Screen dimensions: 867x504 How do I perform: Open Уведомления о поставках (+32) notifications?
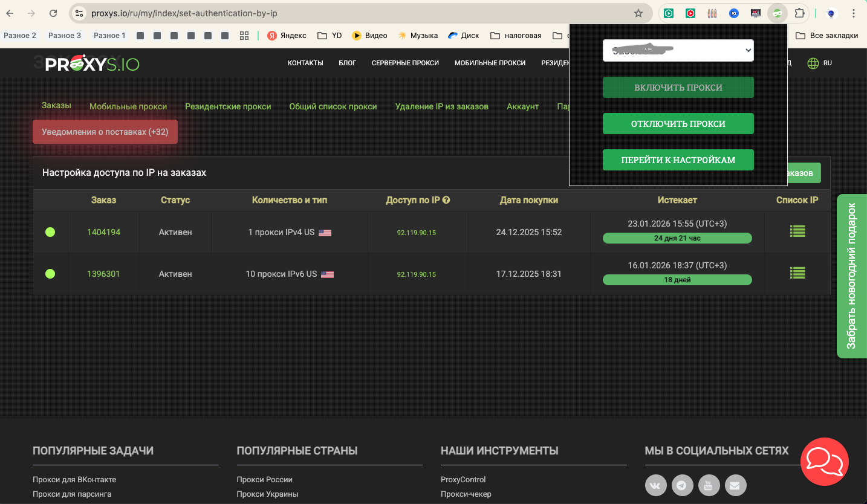(x=105, y=132)
